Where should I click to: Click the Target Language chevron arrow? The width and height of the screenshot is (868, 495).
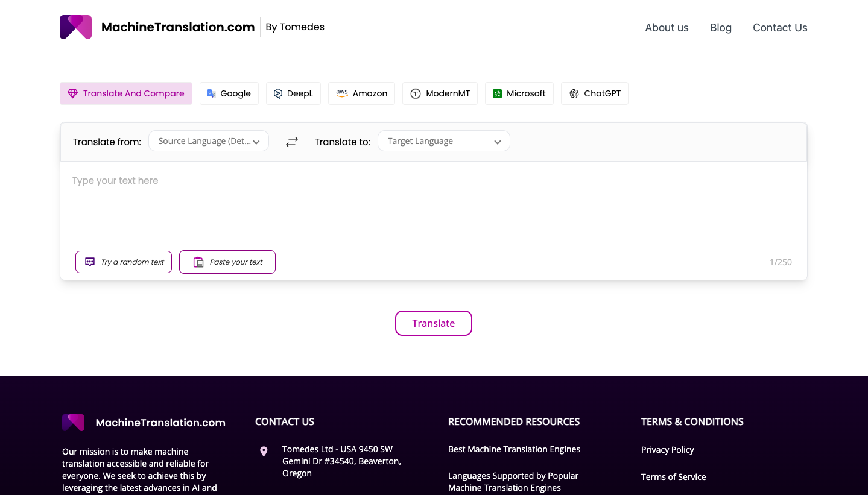(498, 142)
